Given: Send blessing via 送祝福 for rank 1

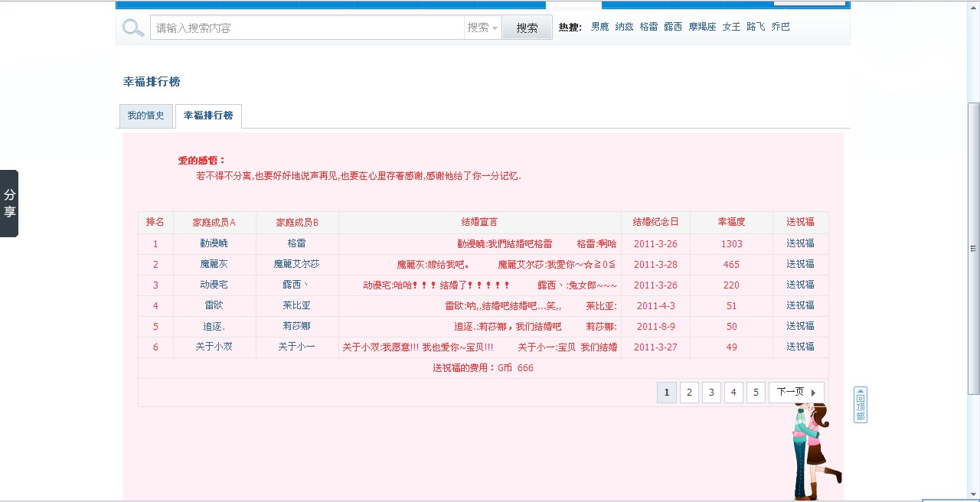Looking at the screenshot, I should (x=801, y=243).
